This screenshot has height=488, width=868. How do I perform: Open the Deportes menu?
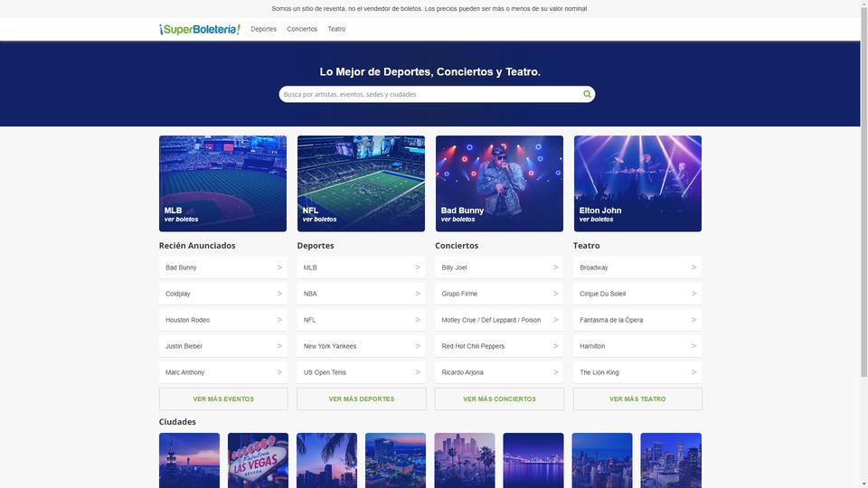pos(263,29)
